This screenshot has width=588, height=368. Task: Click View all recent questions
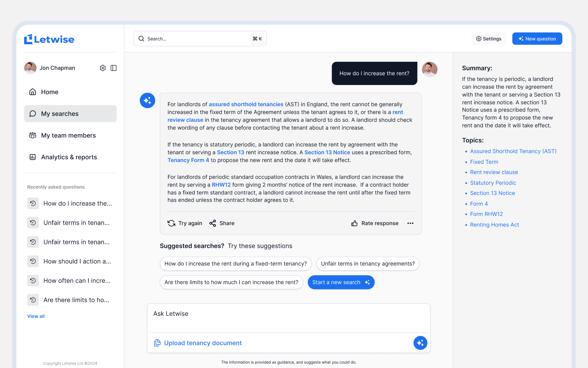[x=36, y=316]
